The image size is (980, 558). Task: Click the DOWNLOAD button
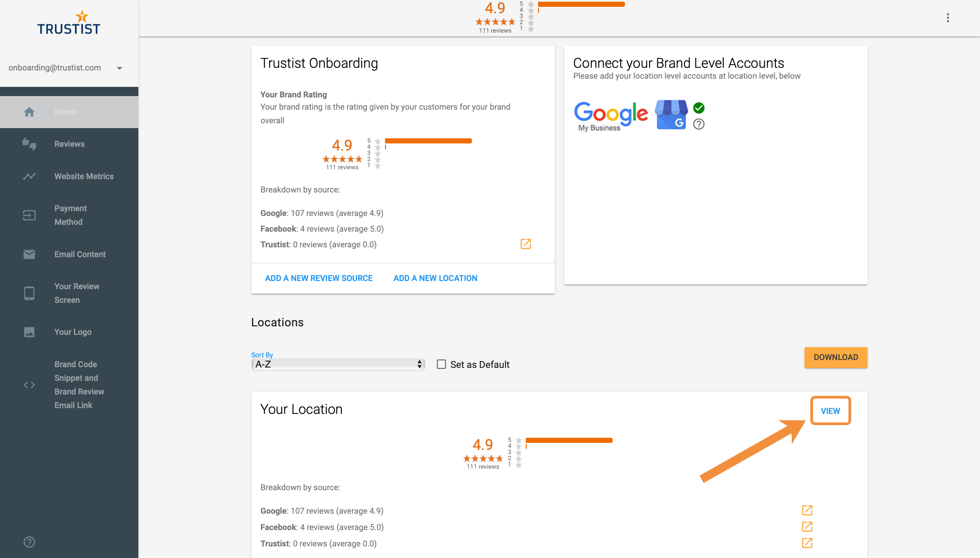click(836, 357)
